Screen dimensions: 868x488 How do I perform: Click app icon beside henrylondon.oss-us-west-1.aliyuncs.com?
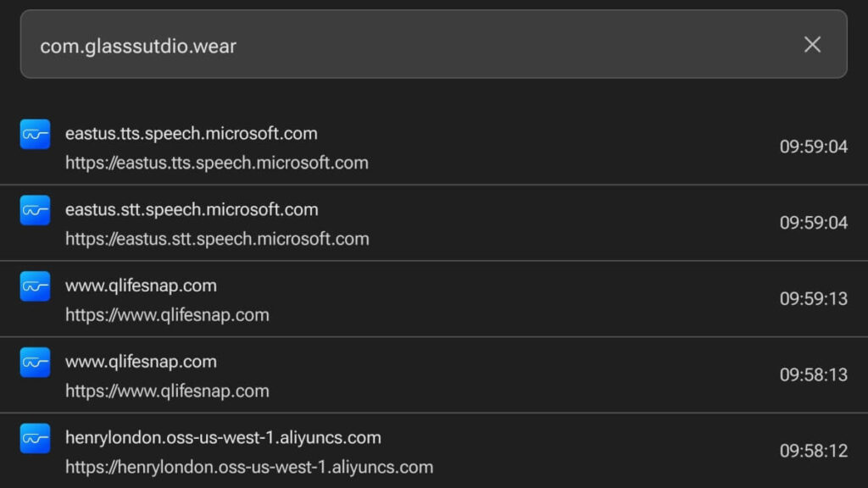[x=35, y=438]
